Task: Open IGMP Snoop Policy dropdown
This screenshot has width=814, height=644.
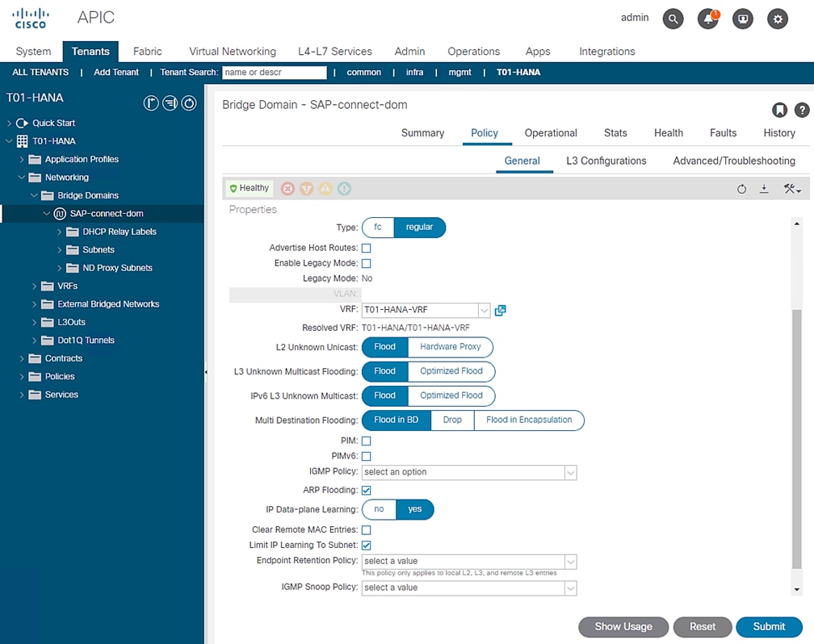Action: click(x=570, y=588)
